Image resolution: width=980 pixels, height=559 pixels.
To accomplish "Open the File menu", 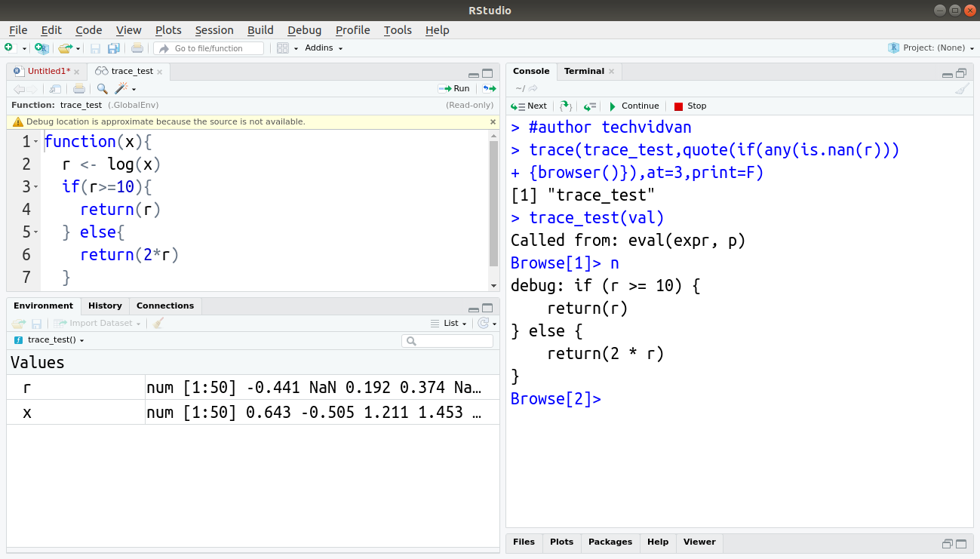I will pos(18,30).
